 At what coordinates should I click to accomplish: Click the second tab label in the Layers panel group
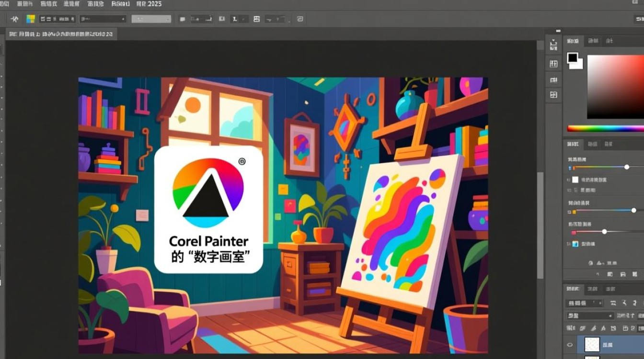[x=593, y=289]
